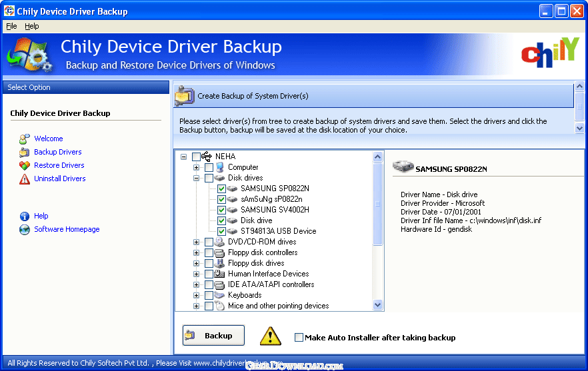This screenshot has width=588, height=371.
Task: Enable Make Auto Installer after taking backup
Action: coord(299,337)
